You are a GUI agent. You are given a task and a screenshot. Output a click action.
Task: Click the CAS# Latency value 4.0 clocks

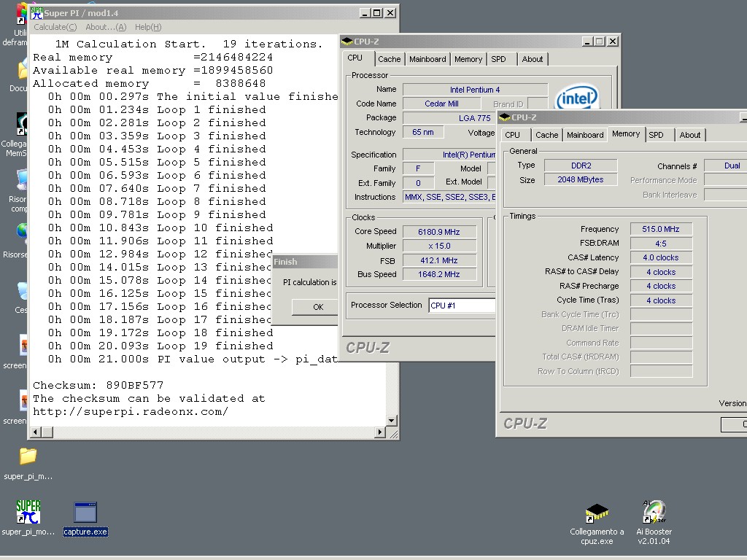point(661,257)
